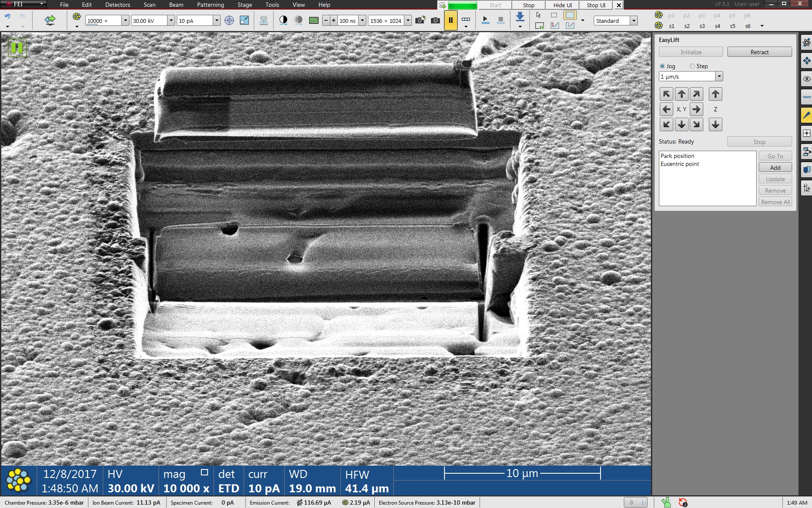Click the Add position button

point(775,168)
